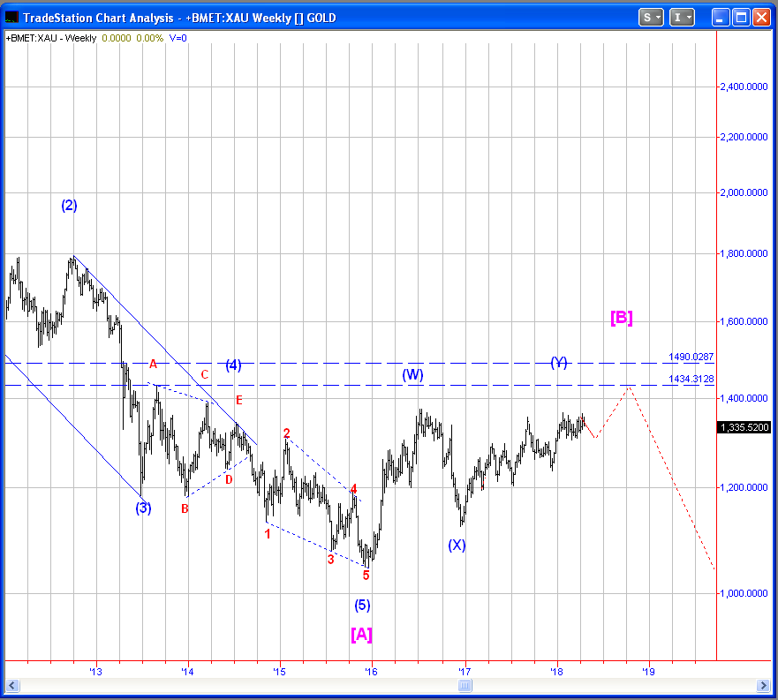
Task: Click the 2,000.0000 price axis label
Action: click(x=744, y=192)
